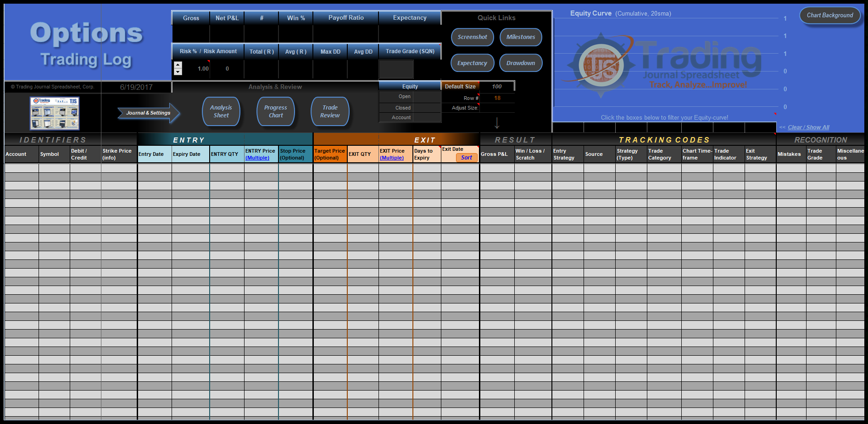The image size is (868, 424).
Task: Decrease Risk % with the down arrow
Action: (178, 72)
